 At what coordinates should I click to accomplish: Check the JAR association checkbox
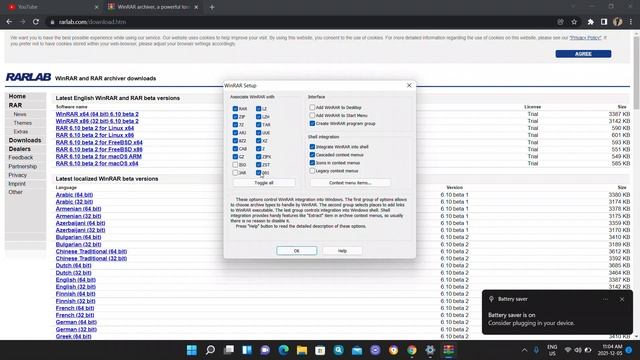[235, 173]
